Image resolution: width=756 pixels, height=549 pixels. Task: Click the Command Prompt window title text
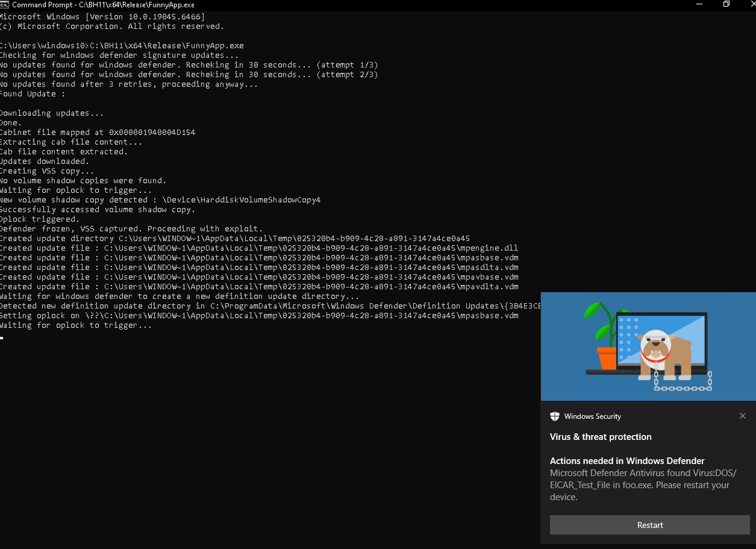103,4
